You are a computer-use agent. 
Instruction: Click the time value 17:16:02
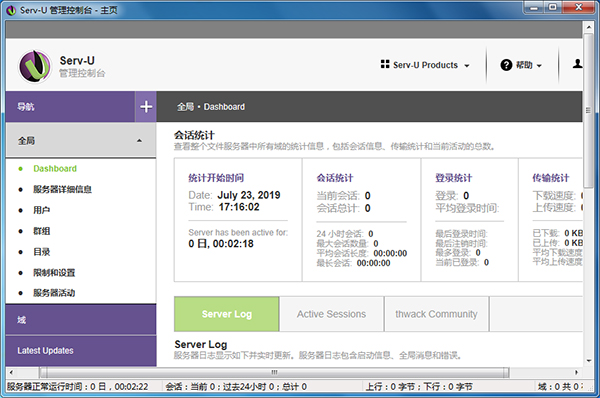point(239,207)
